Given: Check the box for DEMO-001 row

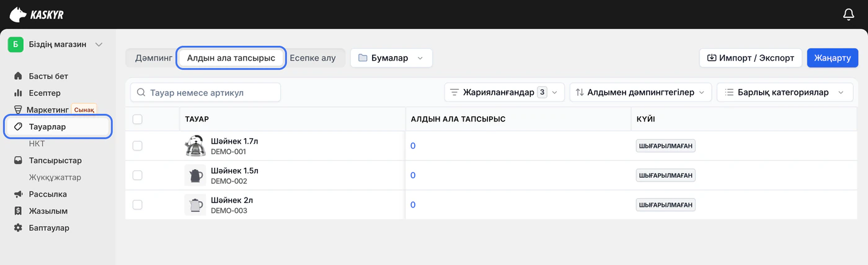Looking at the screenshot, I should click(138, 146).
